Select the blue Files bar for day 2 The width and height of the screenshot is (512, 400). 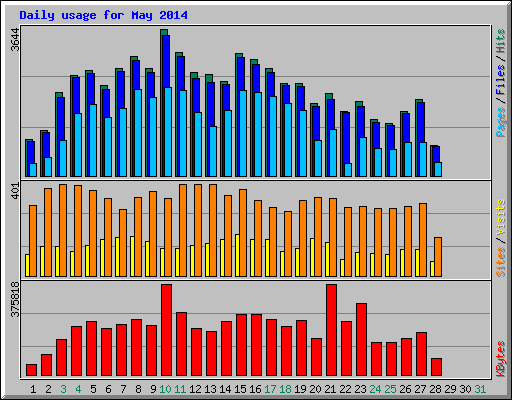(46, 145)
